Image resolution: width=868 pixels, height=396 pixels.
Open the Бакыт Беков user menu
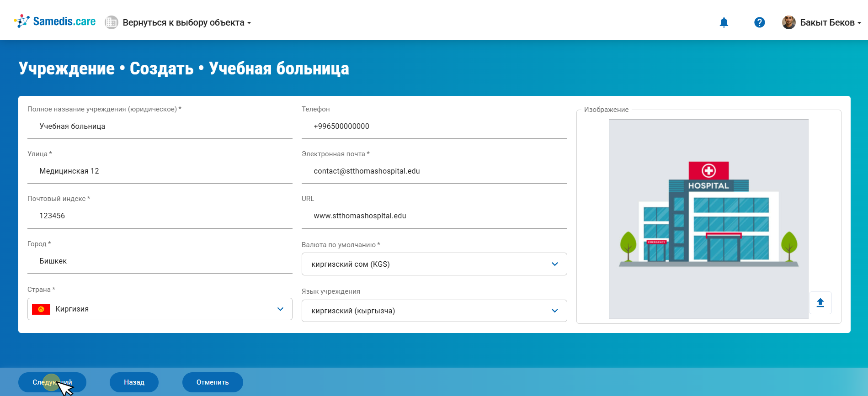pyautogui.click(x=830, y=22)
